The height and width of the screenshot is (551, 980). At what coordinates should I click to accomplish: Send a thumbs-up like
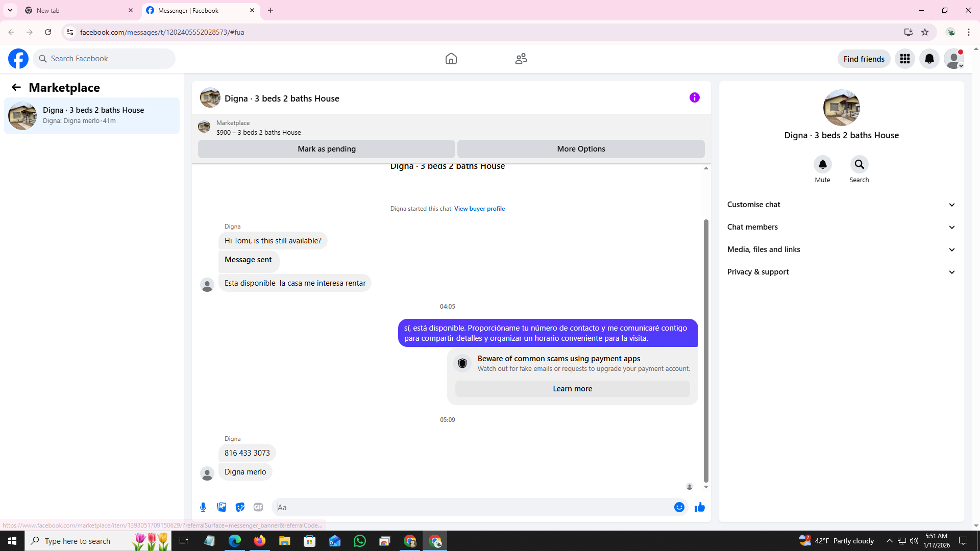pos(699,507)
